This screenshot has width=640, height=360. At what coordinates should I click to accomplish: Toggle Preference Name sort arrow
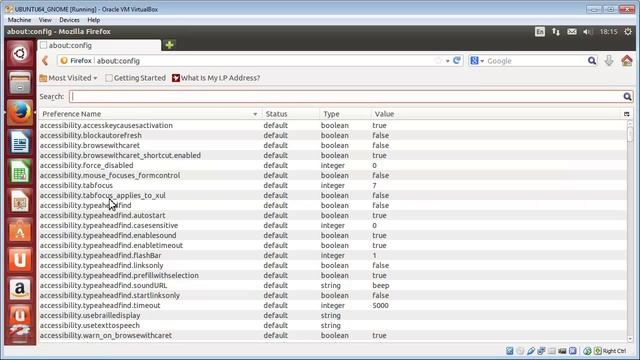coord(255,114)
